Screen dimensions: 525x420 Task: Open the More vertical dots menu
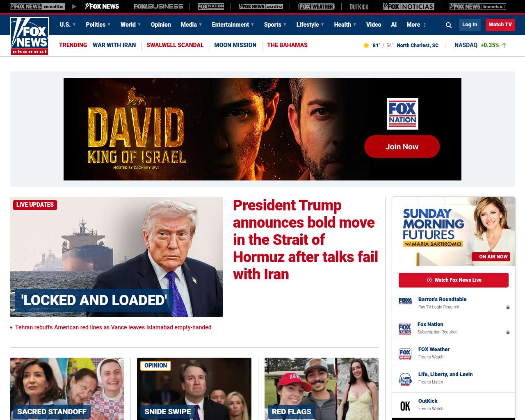click(x=425, y=25)
